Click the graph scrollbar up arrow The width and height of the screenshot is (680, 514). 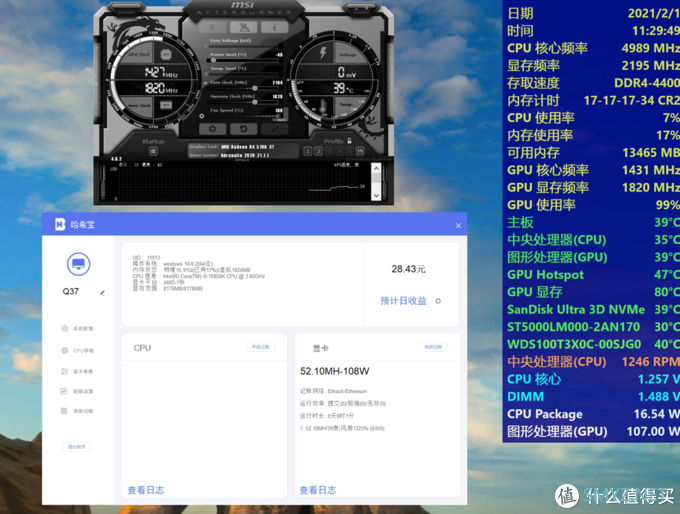pos(376,169)
